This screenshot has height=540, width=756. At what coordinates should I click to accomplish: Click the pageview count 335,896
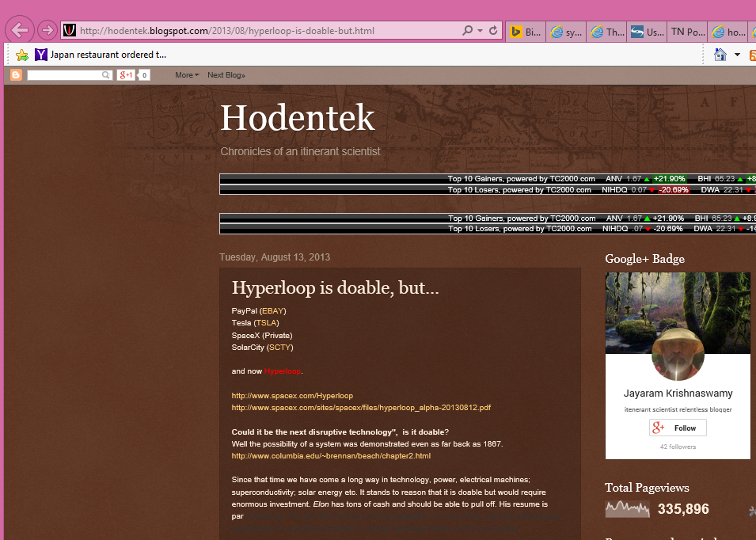tap(683, 508)
